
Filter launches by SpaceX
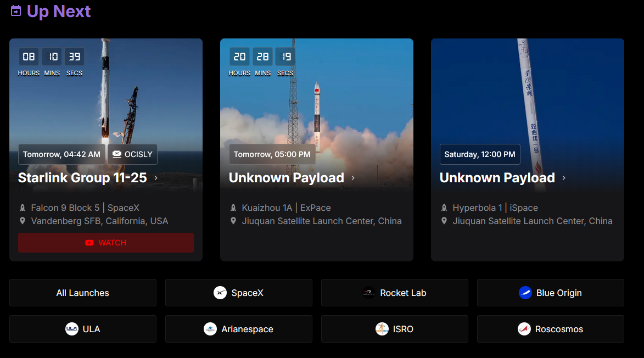tap(239, 293)
